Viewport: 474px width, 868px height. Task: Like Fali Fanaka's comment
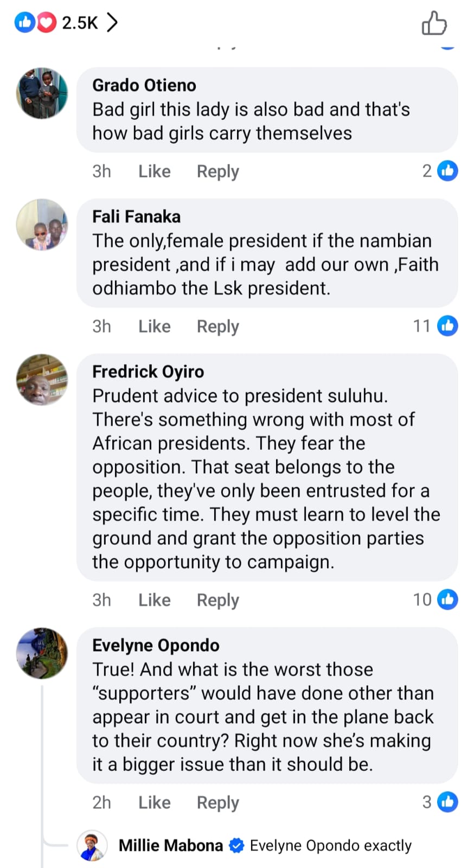(x=155, y=327)
